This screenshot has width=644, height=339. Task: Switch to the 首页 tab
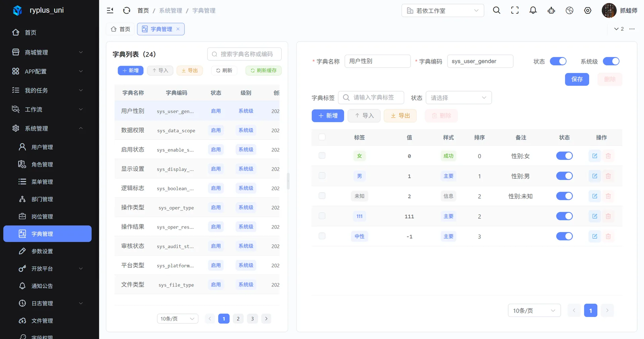(120, 29)
